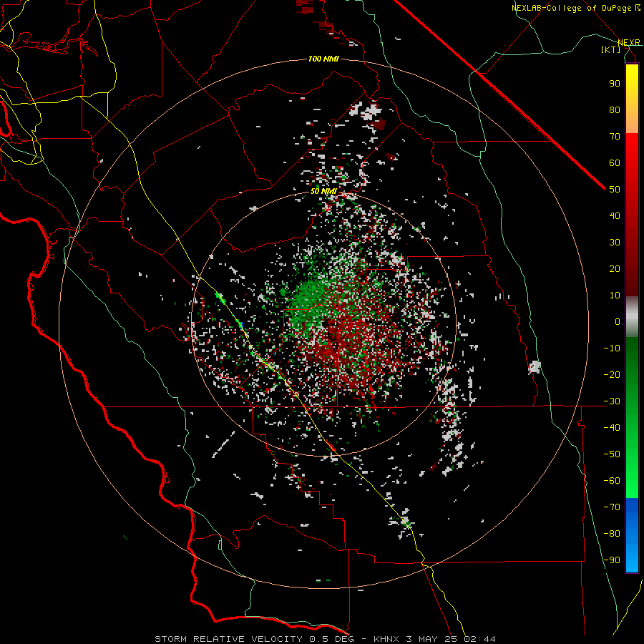
Task: Click the NEXLAB-College of DuPage credit text
Action: 571,8
